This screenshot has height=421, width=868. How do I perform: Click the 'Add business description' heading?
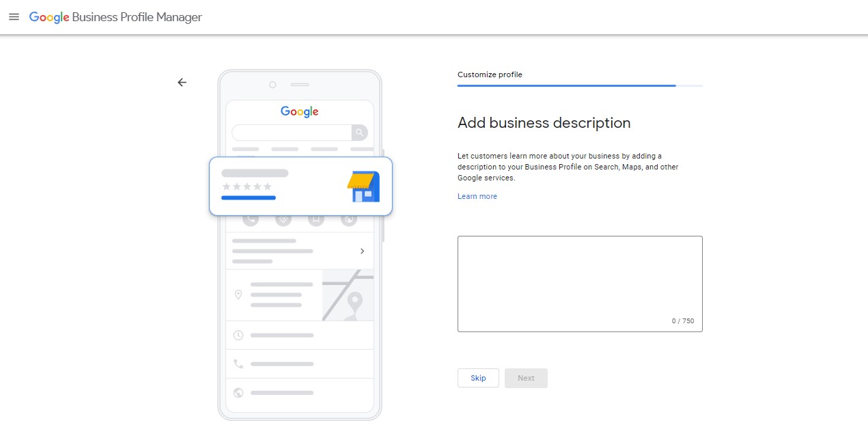[544, 123]
